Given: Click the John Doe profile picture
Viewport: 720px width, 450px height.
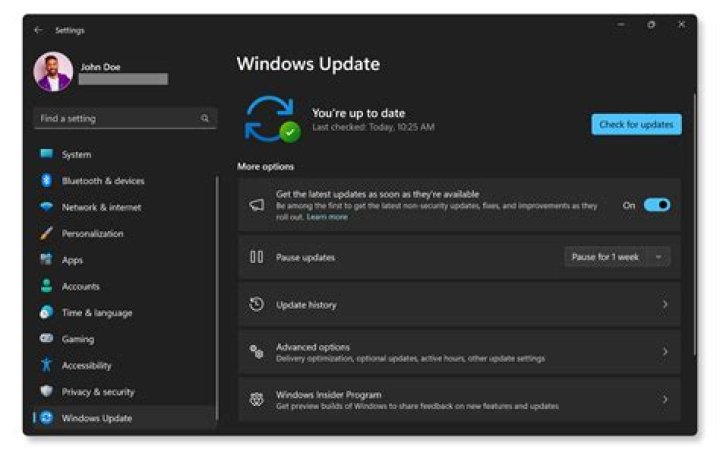Looking at the screenshot, I should point(53,72).
